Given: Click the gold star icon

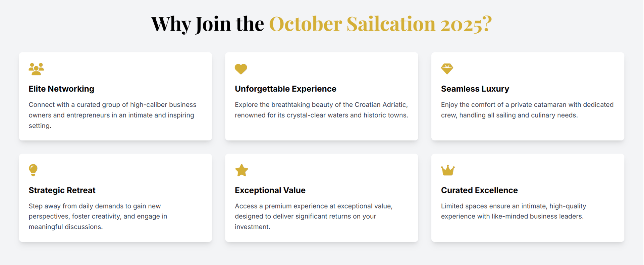Looking at the screenshot, I should pyautogui.click(x=241, y=170).
